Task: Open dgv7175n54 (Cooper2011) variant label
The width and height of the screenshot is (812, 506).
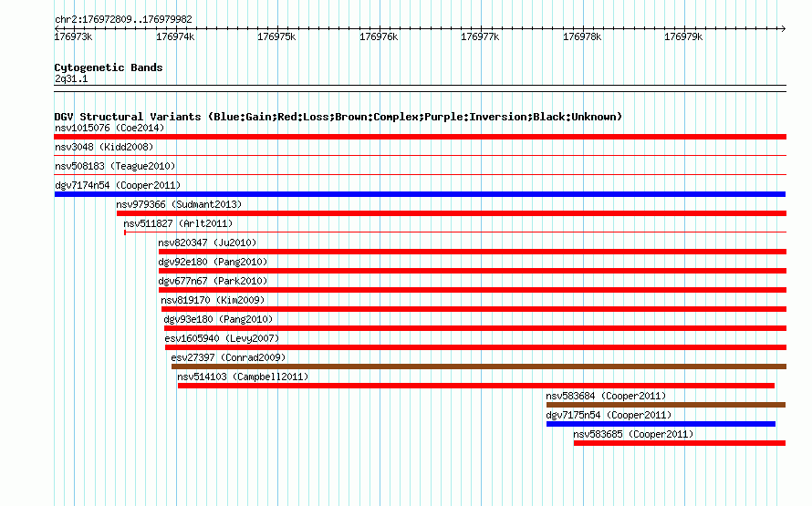Action: (x=609, y=415)
